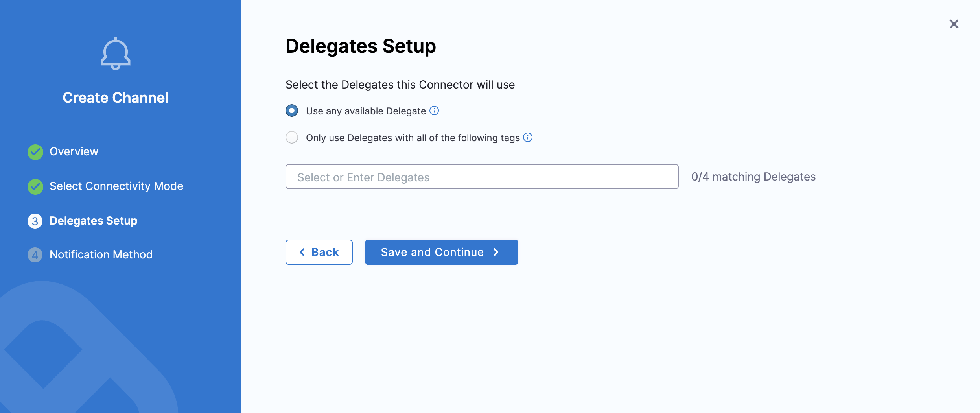The image size is (980, 413).
Task: Open the info tooltip beside Use any available Delegate
Action: (x=434, y=111)
